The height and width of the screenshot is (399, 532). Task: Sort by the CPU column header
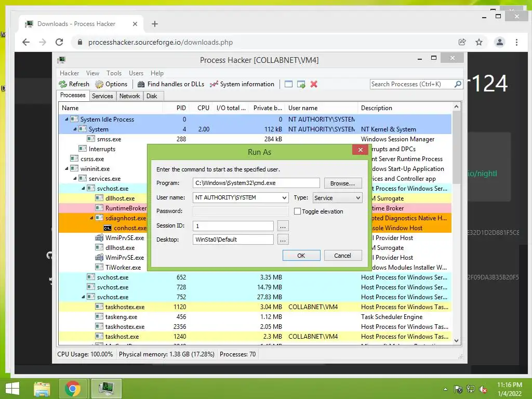click(x=203, y=108)
